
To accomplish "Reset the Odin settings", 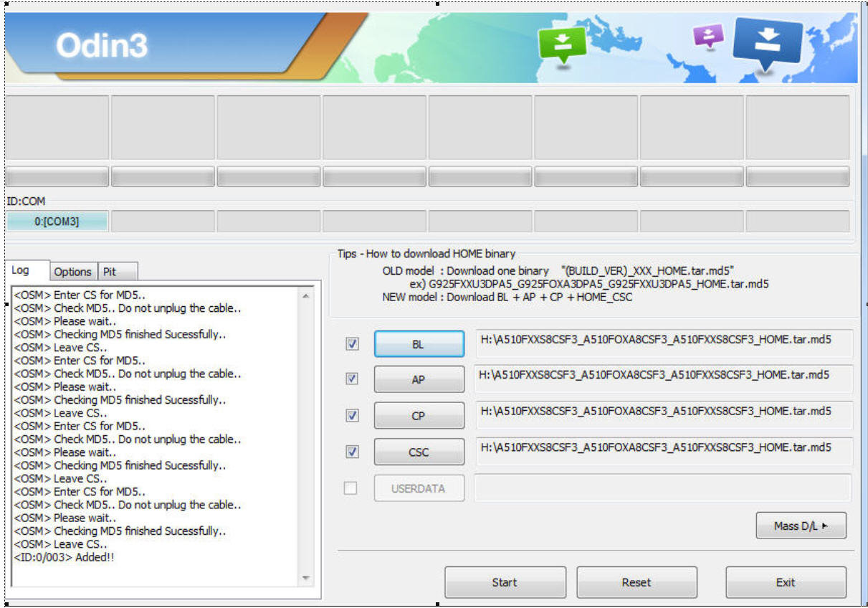I will pyautogui.click(x=636, y=582).
